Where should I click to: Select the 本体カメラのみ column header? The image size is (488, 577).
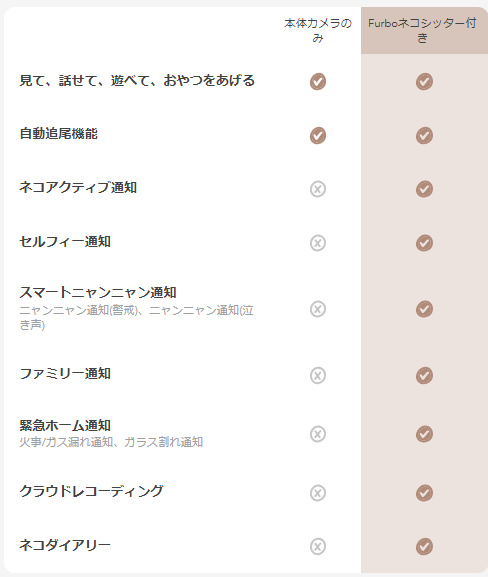point(318,30)
